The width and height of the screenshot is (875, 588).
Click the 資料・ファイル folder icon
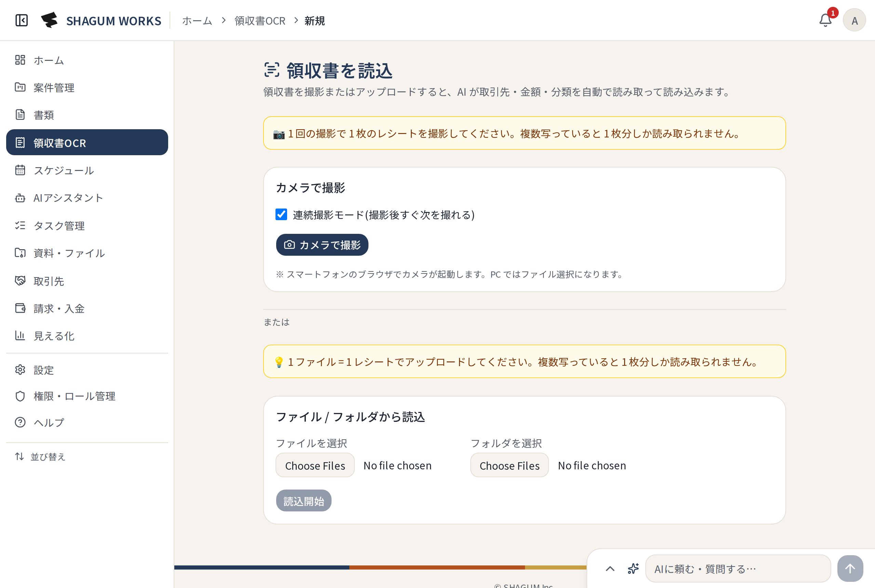20,253
